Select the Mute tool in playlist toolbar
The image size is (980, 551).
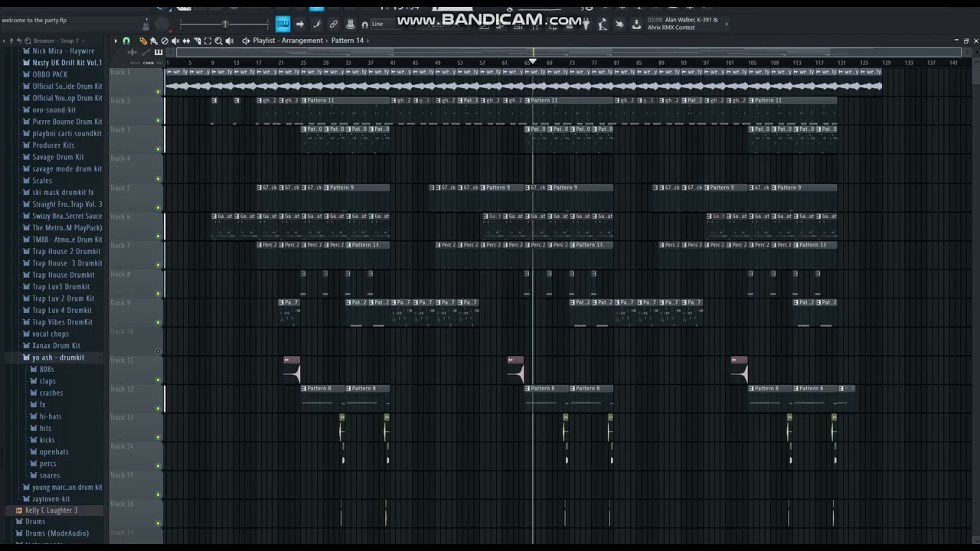pyautogui.click(x=175, y=41)
